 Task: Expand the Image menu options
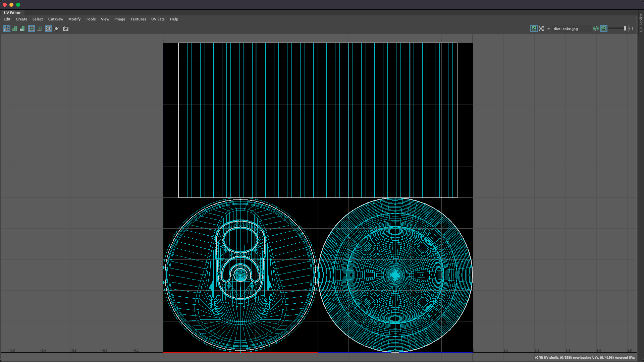(120, 19)
